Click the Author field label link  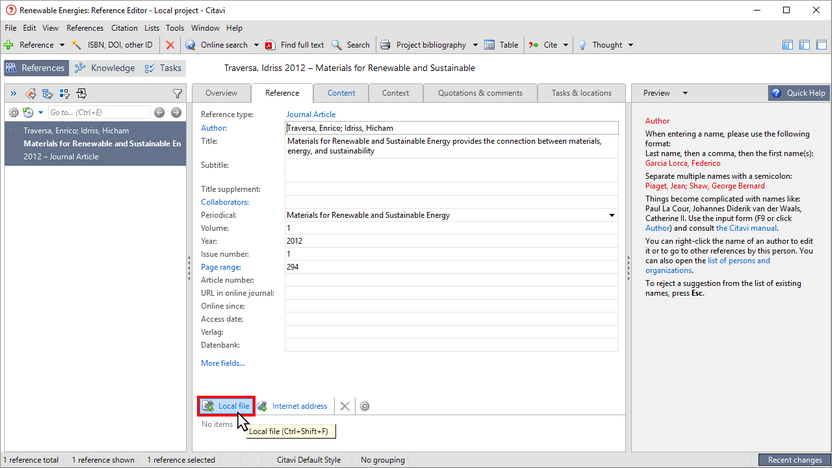pos(214,128)
